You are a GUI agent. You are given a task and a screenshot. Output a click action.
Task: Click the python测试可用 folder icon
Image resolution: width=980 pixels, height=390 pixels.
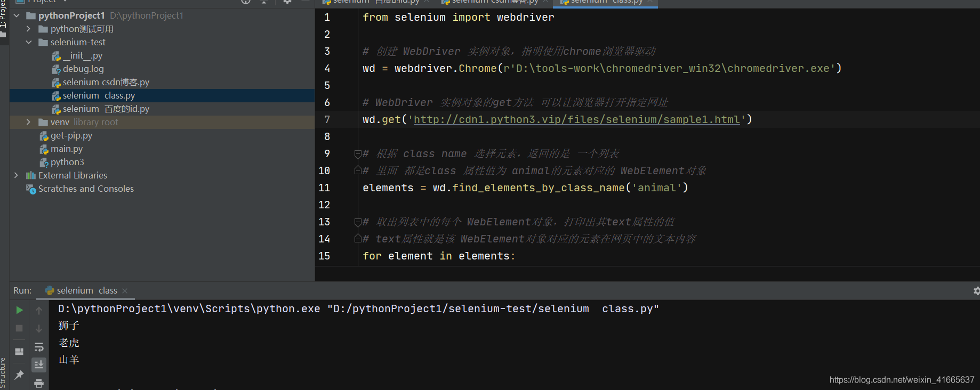pyautogui.click(x=43, y=29)
